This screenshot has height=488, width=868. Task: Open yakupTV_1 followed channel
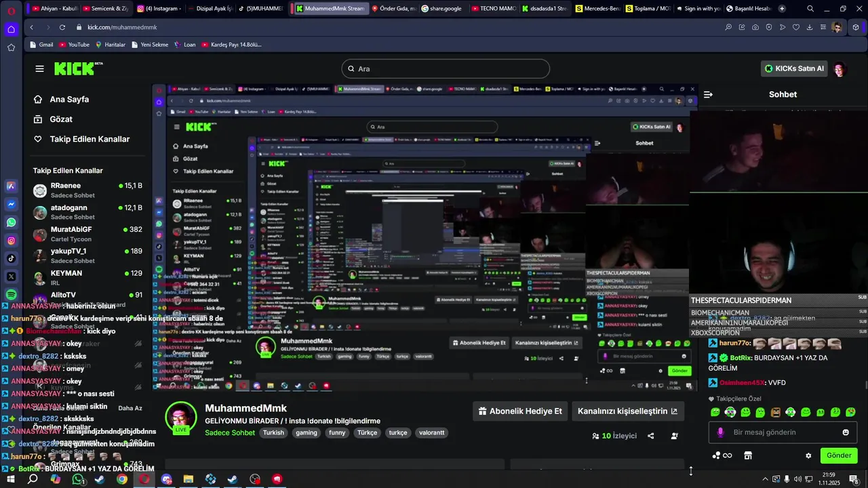pyautogui.click(x=88, y=256)
